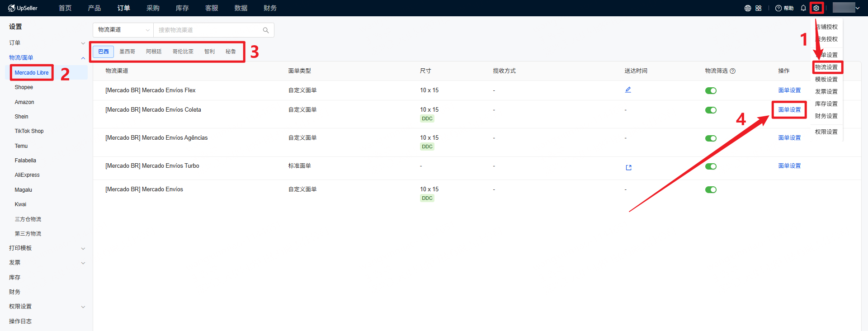Toggle logistics filter for Mercado Envíos Agências
This screenshot has height=331, width=868.
pos(711,138)
